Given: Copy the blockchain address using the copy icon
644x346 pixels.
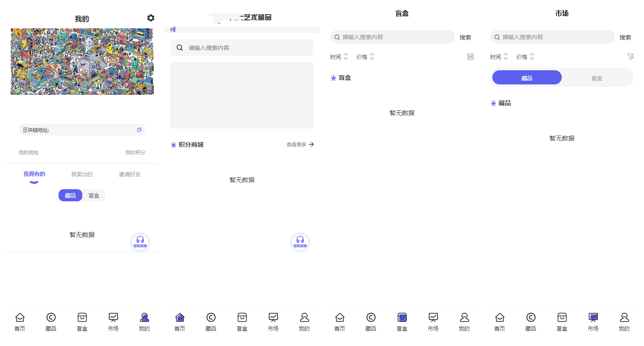Looking at the screenshot, I should coord(139,129).
